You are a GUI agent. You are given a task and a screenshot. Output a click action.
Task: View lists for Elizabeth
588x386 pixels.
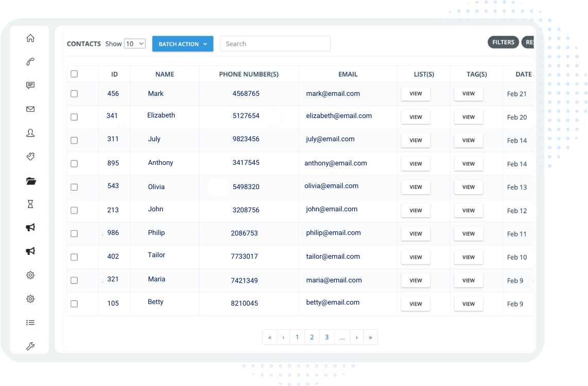[416, 117]
